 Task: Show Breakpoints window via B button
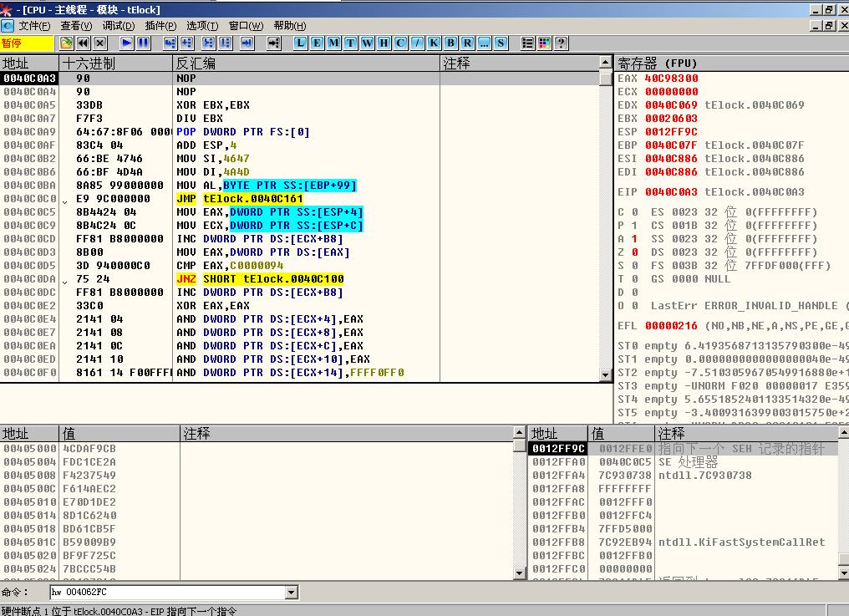coord(451,43)
